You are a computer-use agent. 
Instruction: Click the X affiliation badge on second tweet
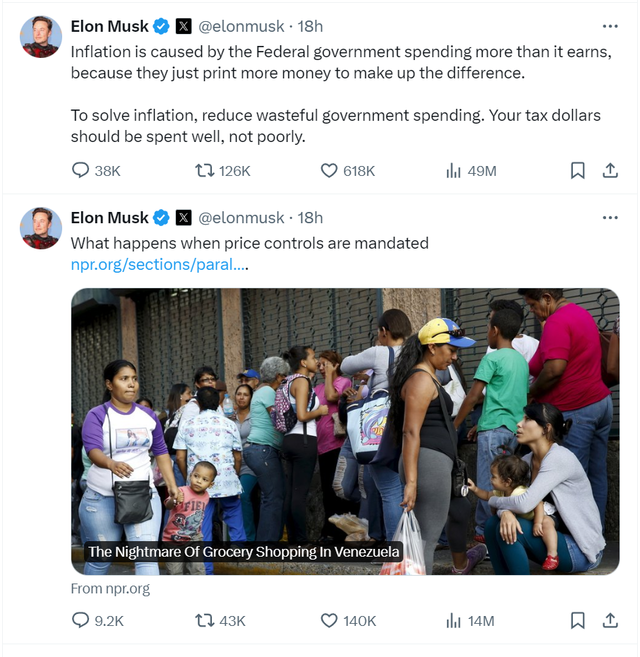(x=184, y=218)
